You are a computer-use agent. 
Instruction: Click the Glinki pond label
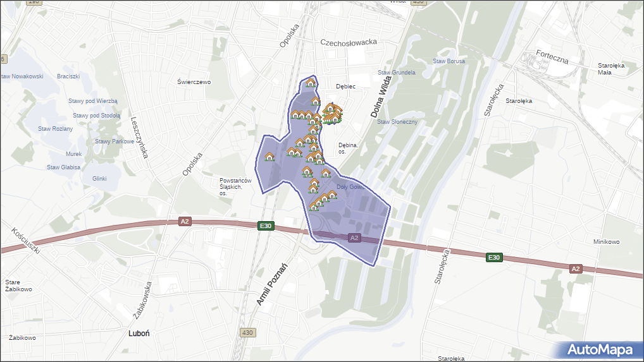[x=99, y=179]
